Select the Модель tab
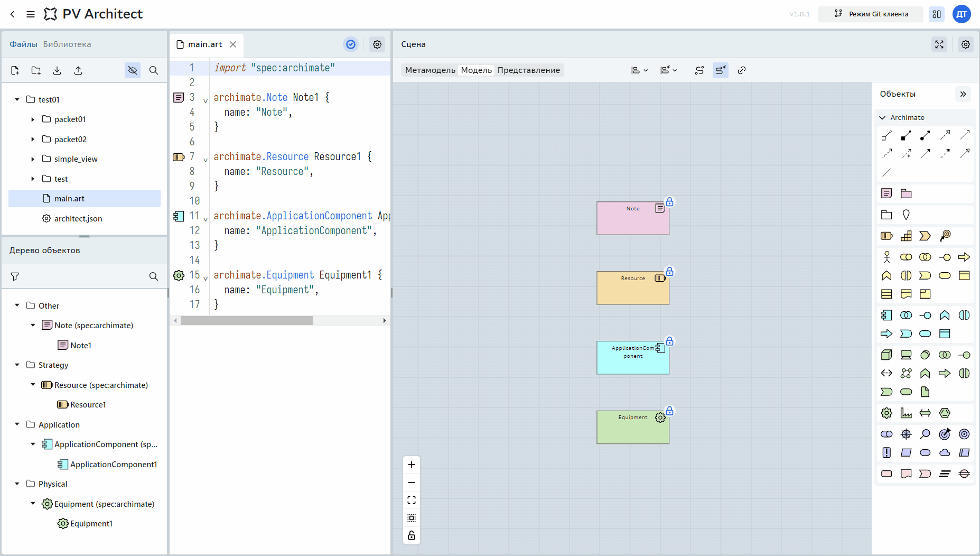The width and height of the screenshot is (980, 556). tap(476, 70)
